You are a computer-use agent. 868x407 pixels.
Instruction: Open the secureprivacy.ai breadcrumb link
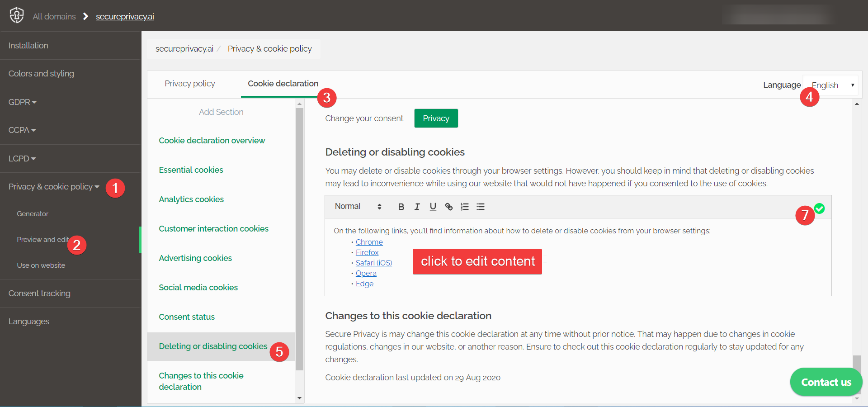click(x=125, y=16)
